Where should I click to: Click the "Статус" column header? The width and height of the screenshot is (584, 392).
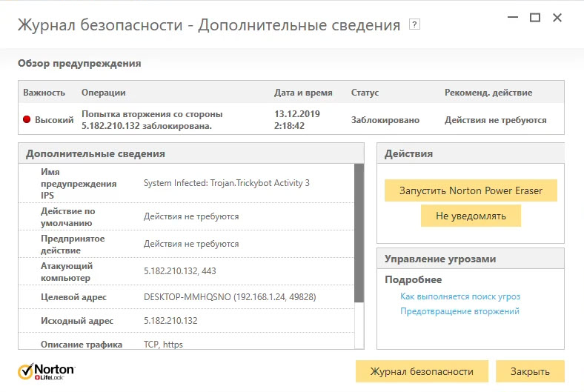click(x=365, y=93)
